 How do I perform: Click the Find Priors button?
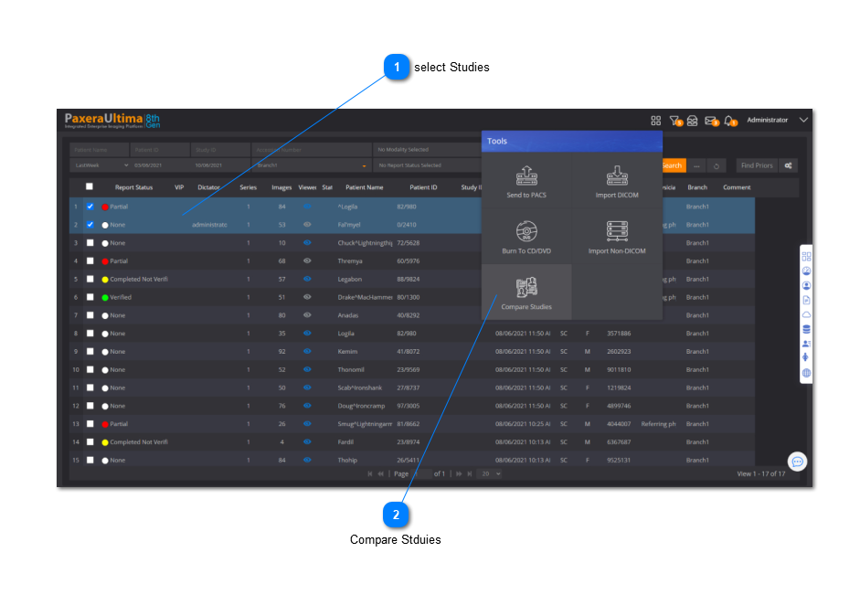[756, 165]
